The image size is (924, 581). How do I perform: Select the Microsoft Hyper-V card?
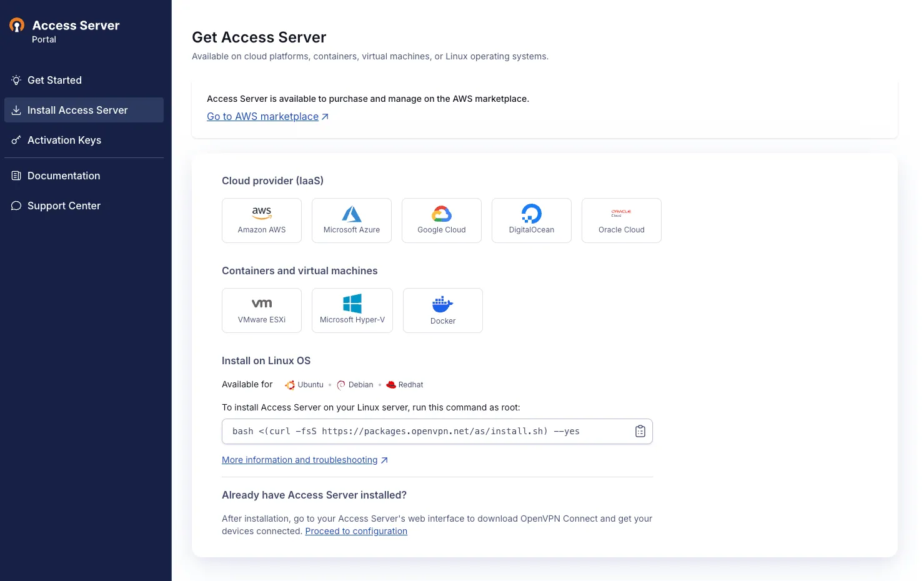click(352, 310)
